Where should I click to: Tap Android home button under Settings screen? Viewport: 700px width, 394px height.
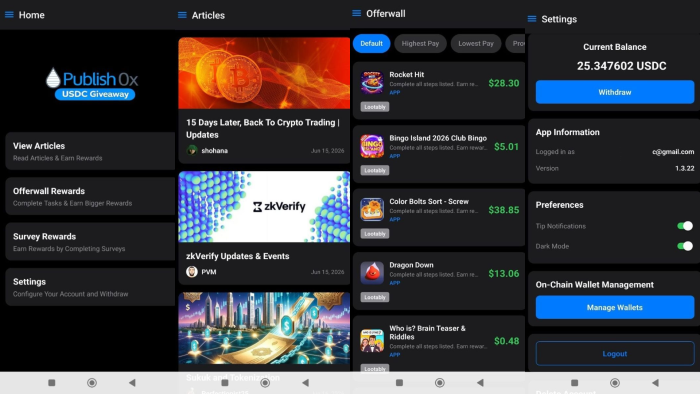pyautogui.click(x=615, y=382)
